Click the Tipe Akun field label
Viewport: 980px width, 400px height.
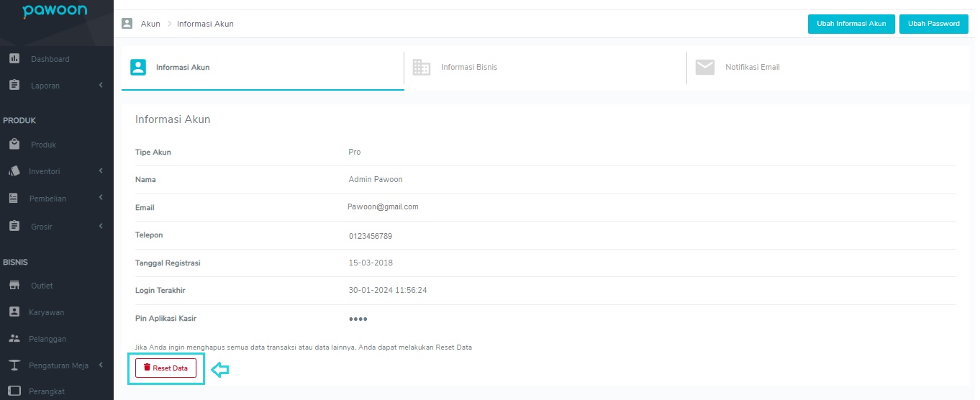coord(153,152)
